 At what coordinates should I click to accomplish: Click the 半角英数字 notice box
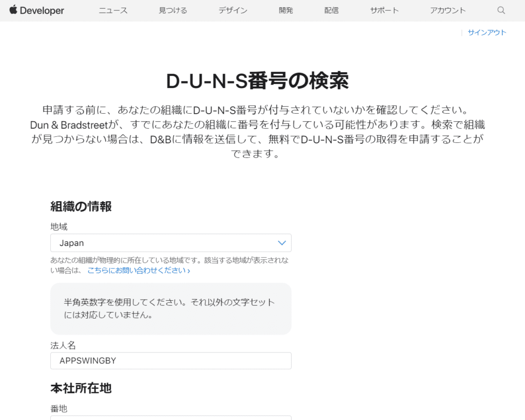[171, 309]
